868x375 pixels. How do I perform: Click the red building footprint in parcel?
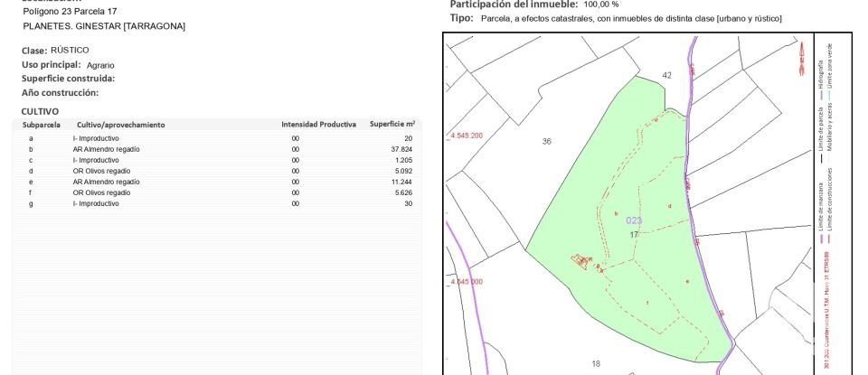(x=581, y=261)
